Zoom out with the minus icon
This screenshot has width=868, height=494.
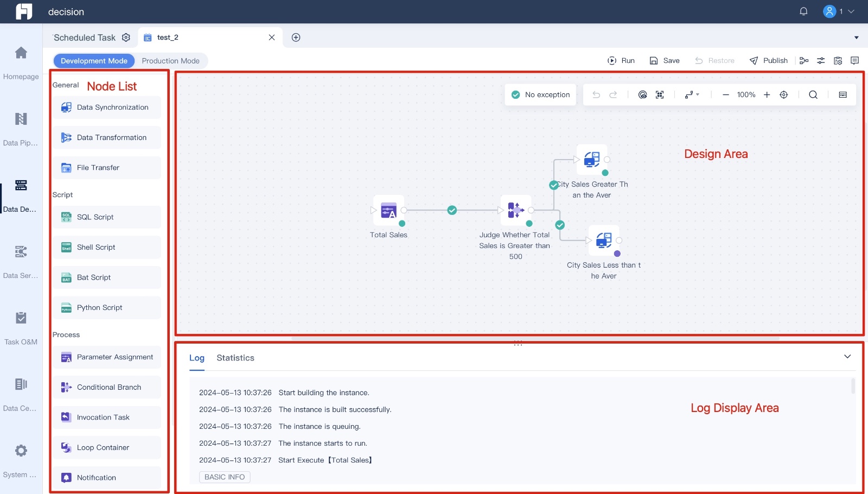[725, 94]
